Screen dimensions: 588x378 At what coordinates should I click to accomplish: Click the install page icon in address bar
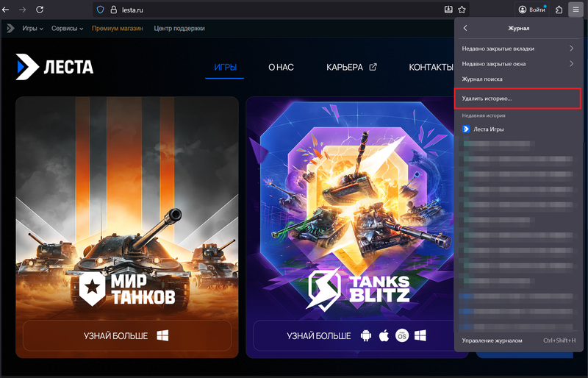click(448, 10)
